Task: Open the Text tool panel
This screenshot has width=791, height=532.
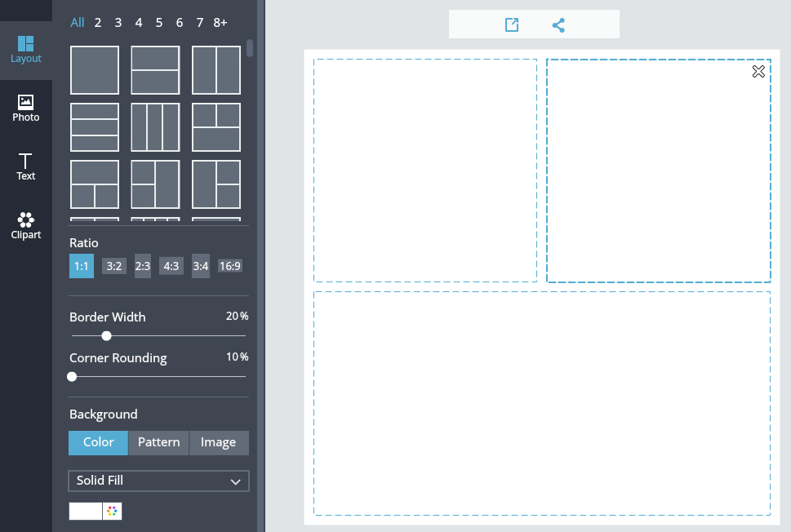Action: coord(25,166)
